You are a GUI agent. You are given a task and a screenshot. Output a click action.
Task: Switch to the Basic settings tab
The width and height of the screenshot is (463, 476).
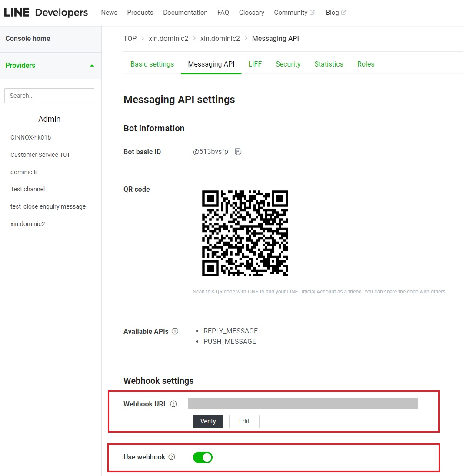[152, 64]
